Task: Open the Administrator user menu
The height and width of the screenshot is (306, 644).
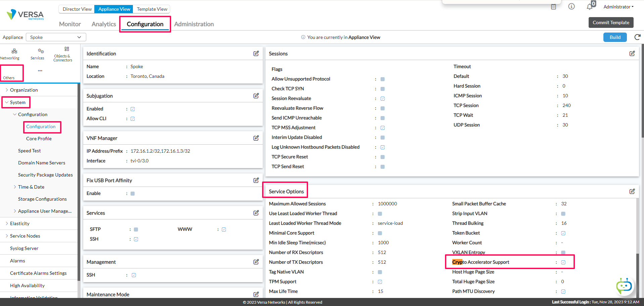Action: pyautogui.click(x=618, y=7)
